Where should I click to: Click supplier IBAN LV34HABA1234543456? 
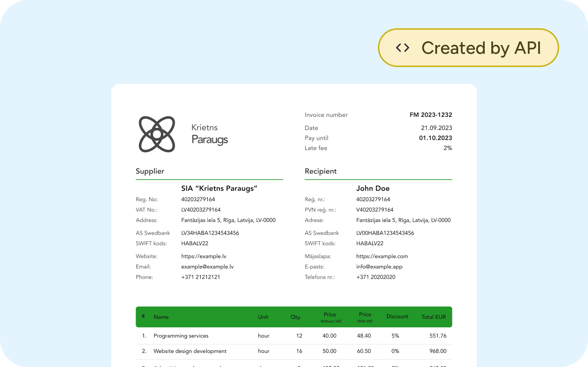(210, 233)
